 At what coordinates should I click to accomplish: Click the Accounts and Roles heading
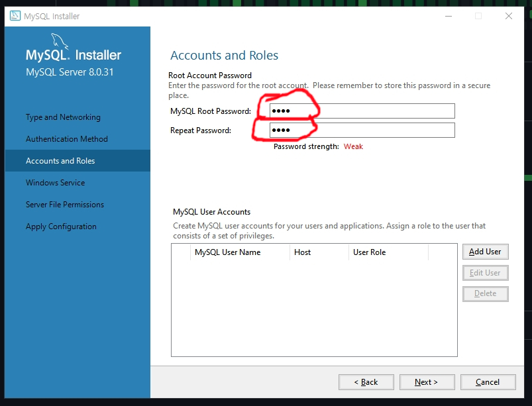[225, 55]
